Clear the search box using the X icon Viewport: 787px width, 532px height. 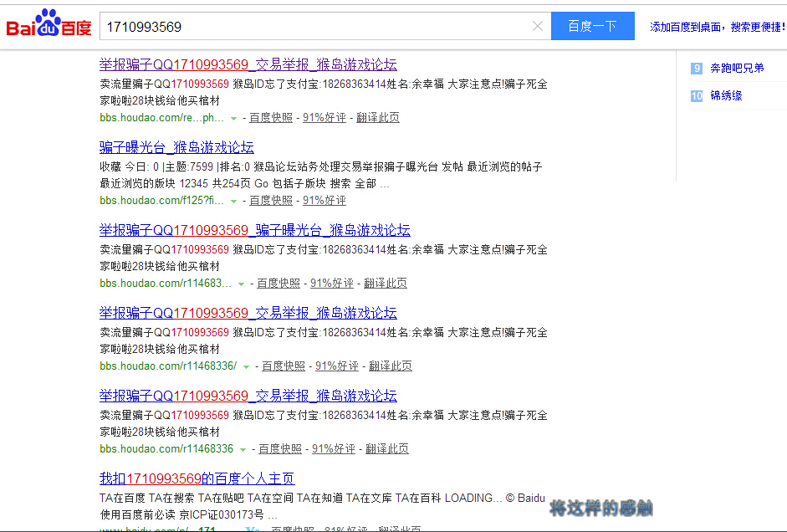point(538,26)
